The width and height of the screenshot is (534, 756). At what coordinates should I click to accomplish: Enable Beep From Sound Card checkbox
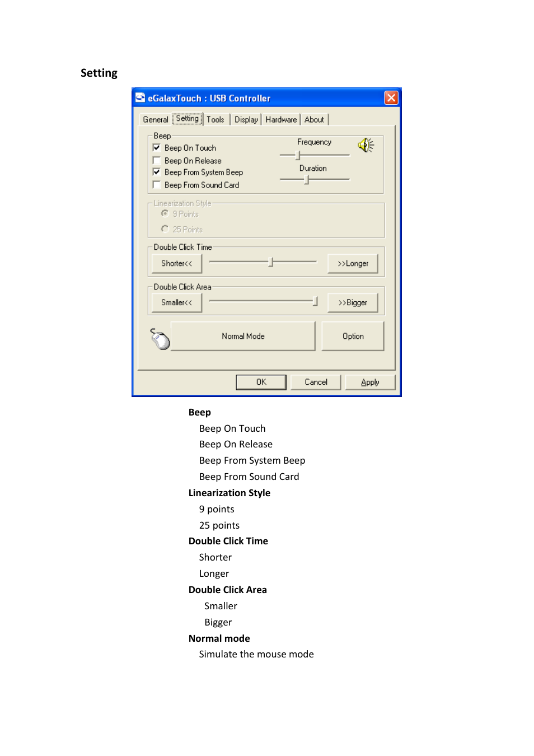pyautogui.click(x=157, y=185)
